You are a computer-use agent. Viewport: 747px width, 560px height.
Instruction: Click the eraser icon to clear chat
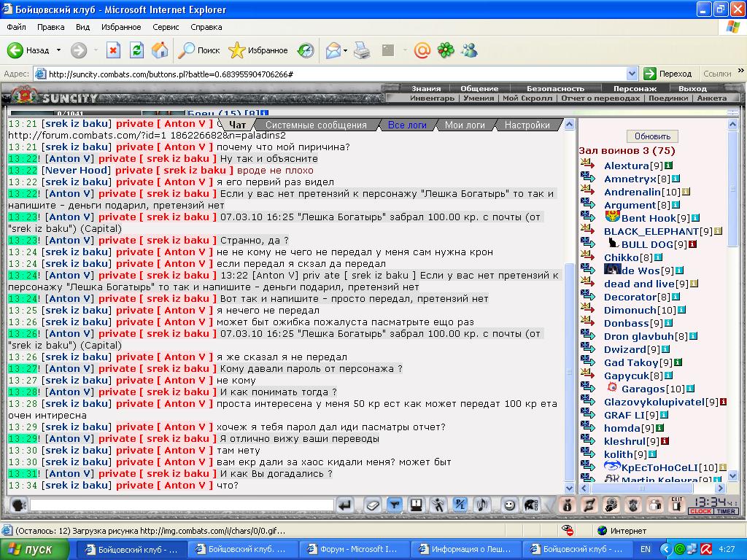pyautogui.click(x=372, y=505)
